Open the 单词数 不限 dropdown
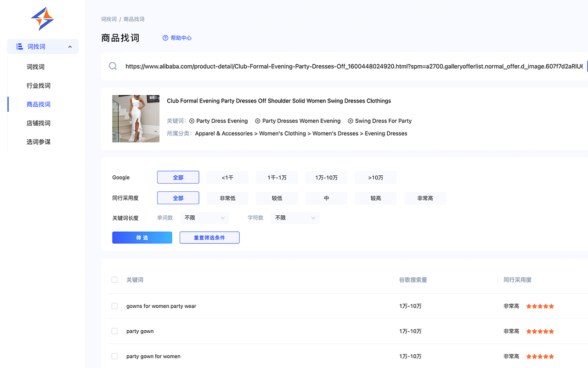The height and width of the screenshot is (368, 588). pyautogui.click(x=204, y=218)
